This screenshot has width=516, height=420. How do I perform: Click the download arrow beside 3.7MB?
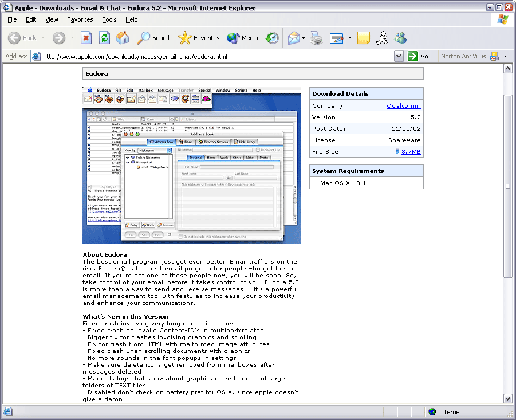397,151
